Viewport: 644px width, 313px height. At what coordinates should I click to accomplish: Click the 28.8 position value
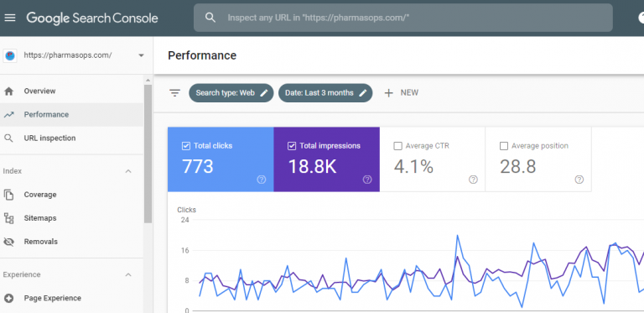[518, 166]
